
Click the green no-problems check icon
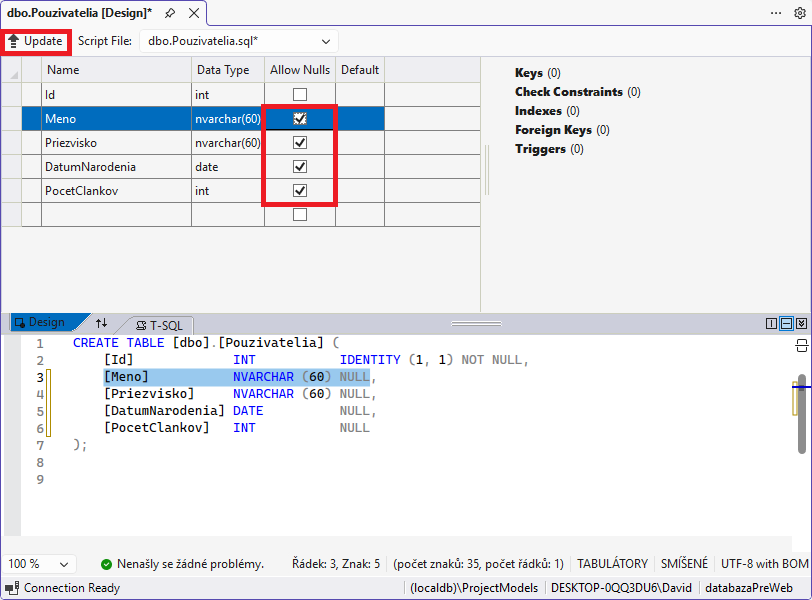106,564
